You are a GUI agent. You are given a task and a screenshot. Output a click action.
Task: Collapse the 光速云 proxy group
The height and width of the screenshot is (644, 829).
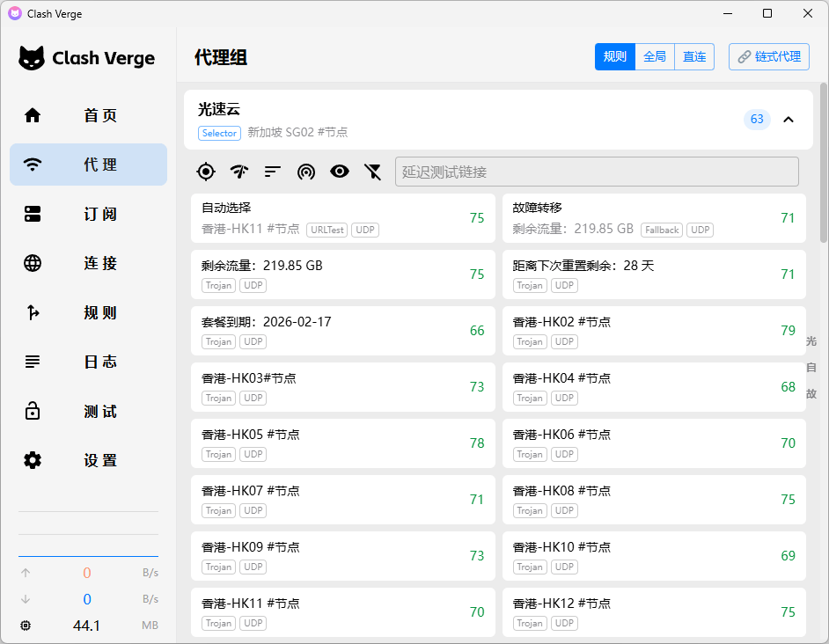tap(789, 120)
